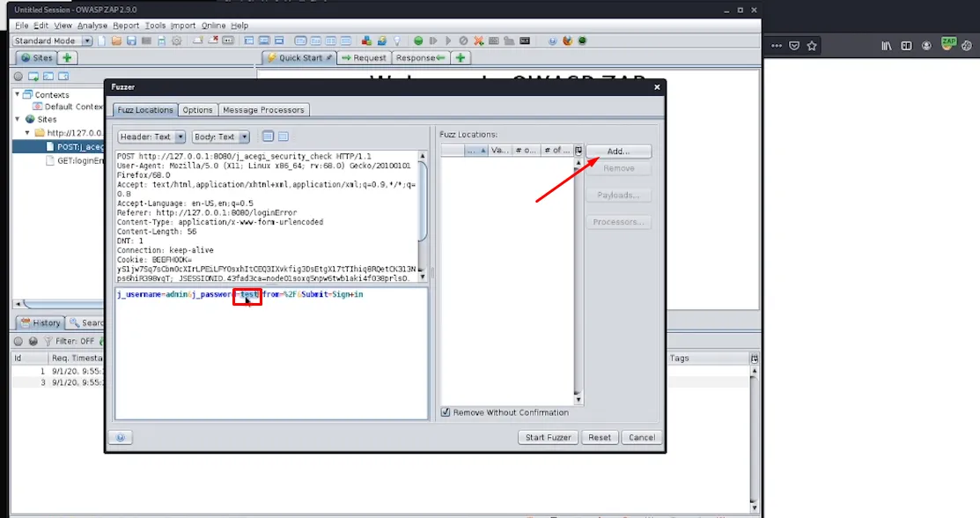The width and height of the screenshot is (980, 518).
Task: Select the History tab
Action: click(41, 322)
